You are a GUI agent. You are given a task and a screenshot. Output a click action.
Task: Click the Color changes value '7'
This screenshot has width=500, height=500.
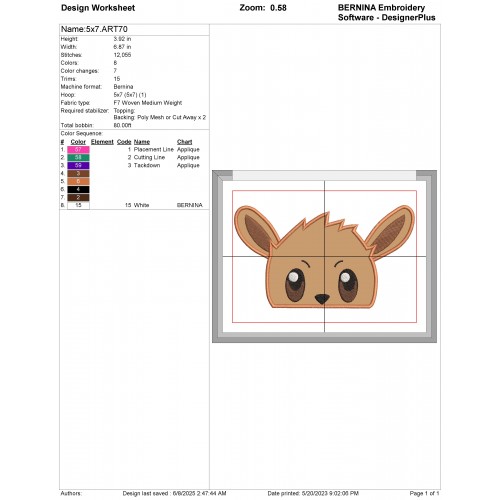point(115,71)
